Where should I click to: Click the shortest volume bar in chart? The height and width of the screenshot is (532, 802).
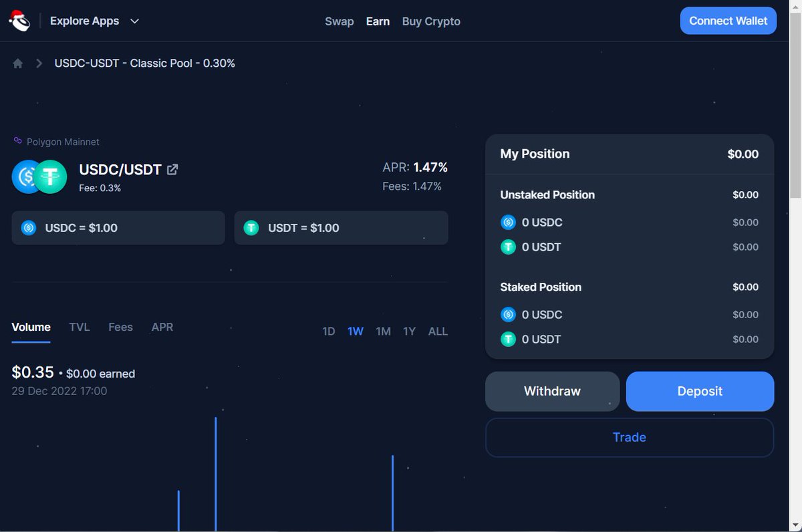(x=178, y=511)
